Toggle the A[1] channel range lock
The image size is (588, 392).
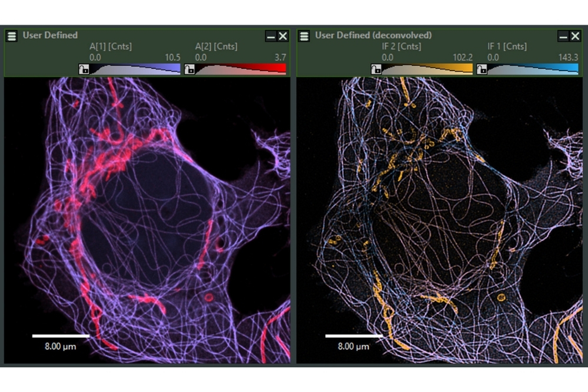click(x=83, y=69)
